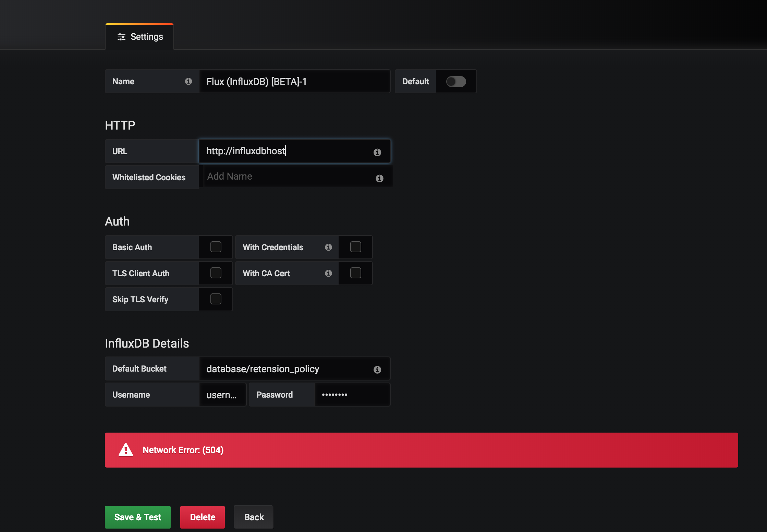The height and width of the screenshot is (532, 767).
Task: Check the TLS Client Auth option
Action: [216, 273]
